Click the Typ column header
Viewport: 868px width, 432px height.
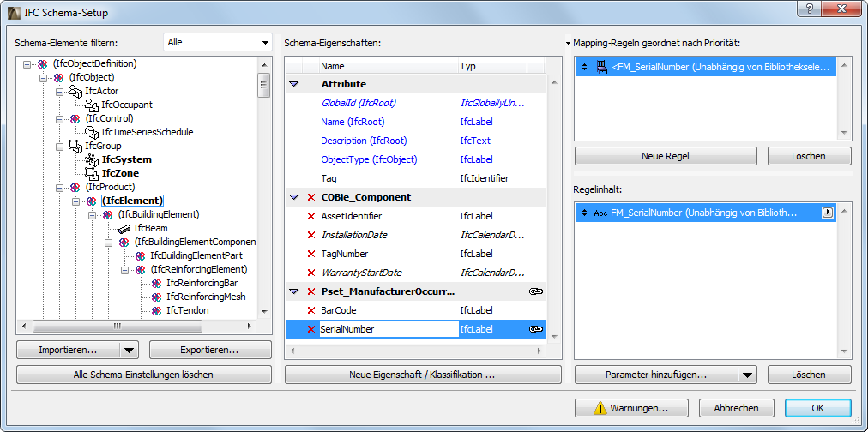tap(492, 66)
